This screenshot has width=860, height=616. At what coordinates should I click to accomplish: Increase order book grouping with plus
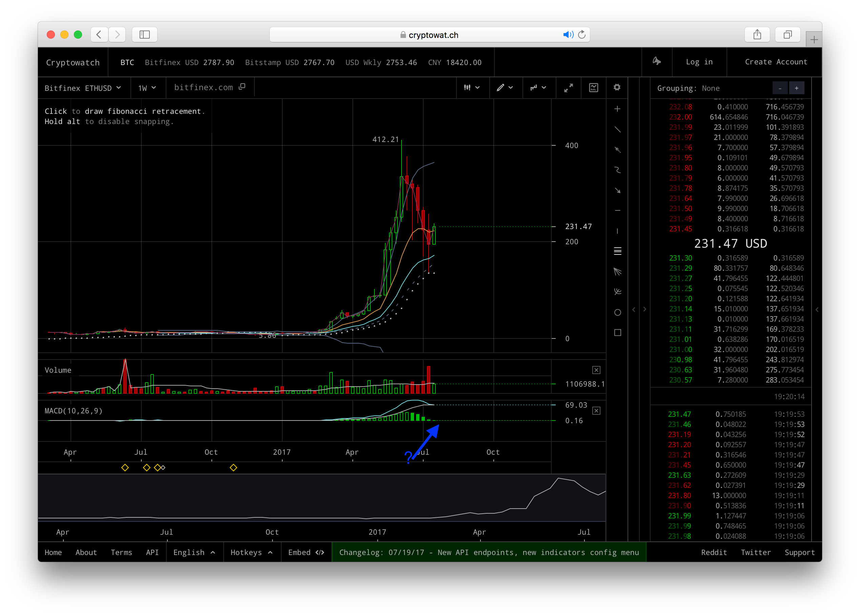point(796,88)
